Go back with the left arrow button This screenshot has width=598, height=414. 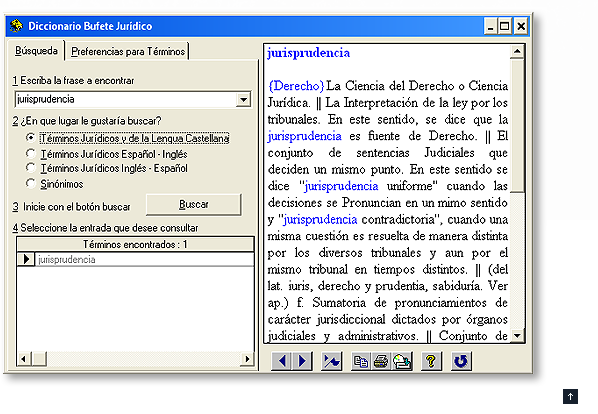(x=281, y=361)
